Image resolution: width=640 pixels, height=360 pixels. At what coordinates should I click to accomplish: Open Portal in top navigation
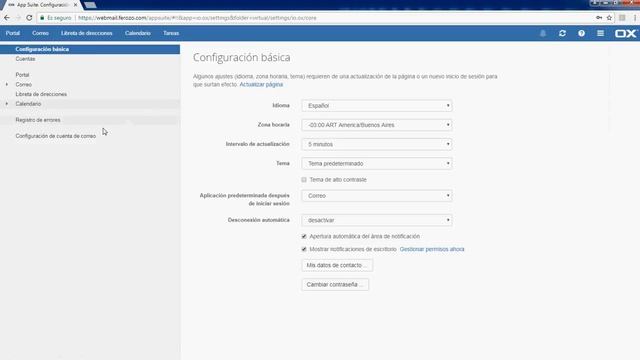[13, 33]
